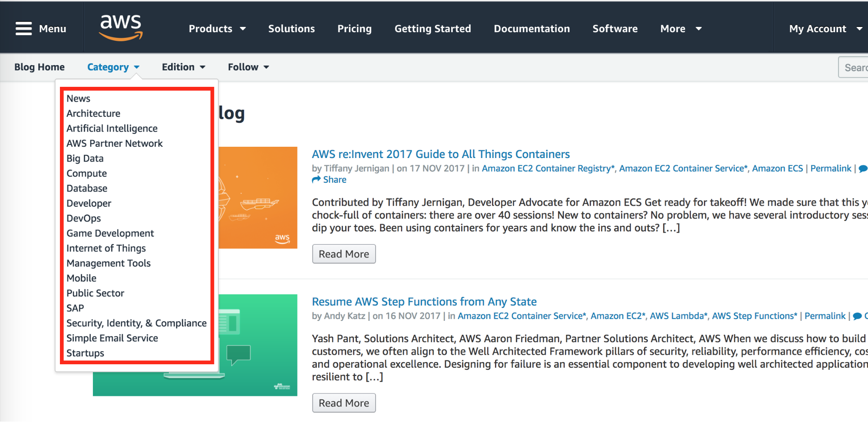Open the orange Containers post thumbnail
868x422 pixels.
coord(257,198)
